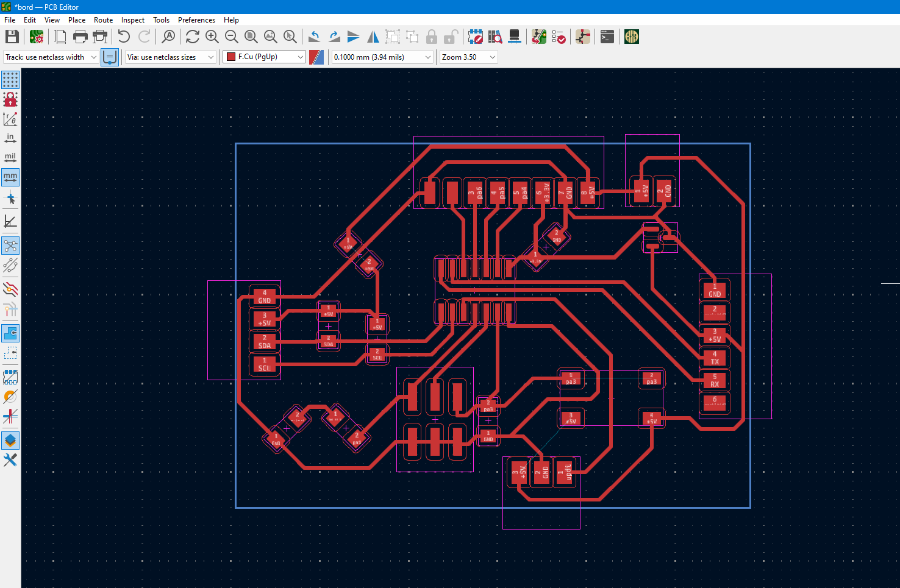This screenshot has height=588, width=900.
Task: Show zone outlines only
Action: [x=10, y=353]
